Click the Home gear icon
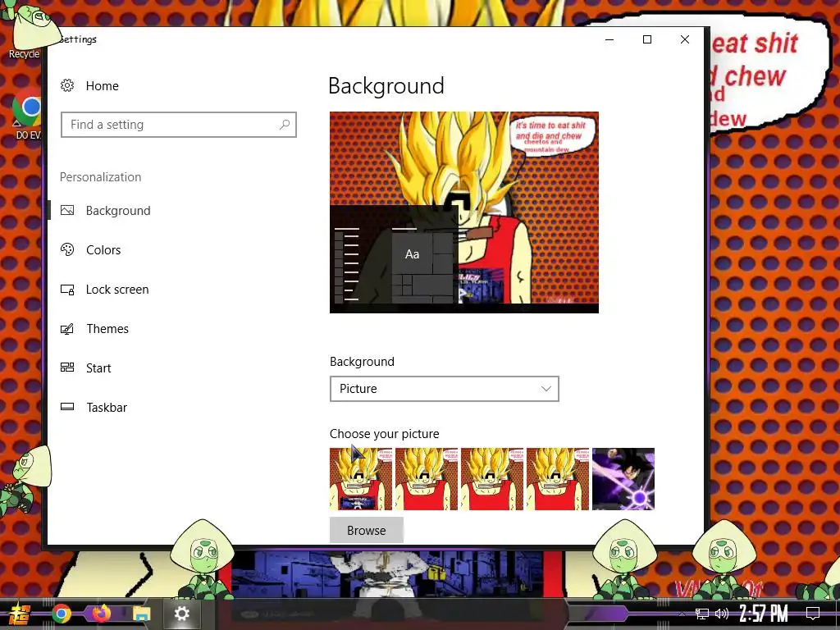 click(67, 85)
